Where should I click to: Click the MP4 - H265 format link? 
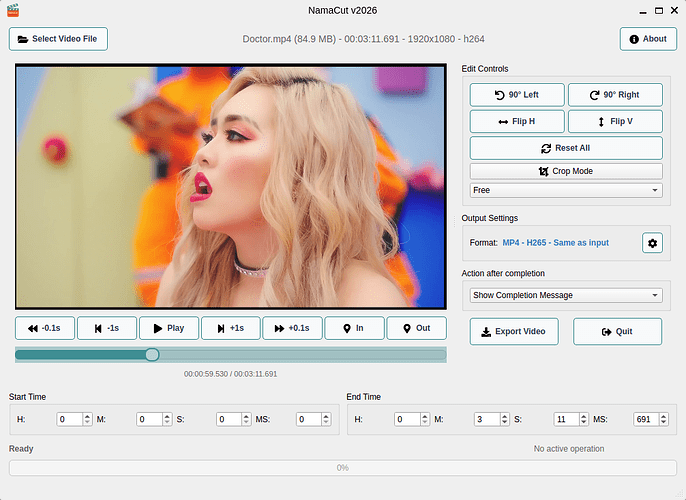[556, 243]
